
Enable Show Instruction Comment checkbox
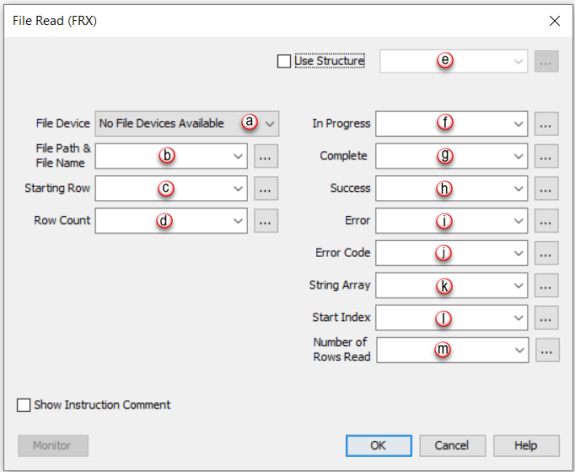click(x=24, y=405)
